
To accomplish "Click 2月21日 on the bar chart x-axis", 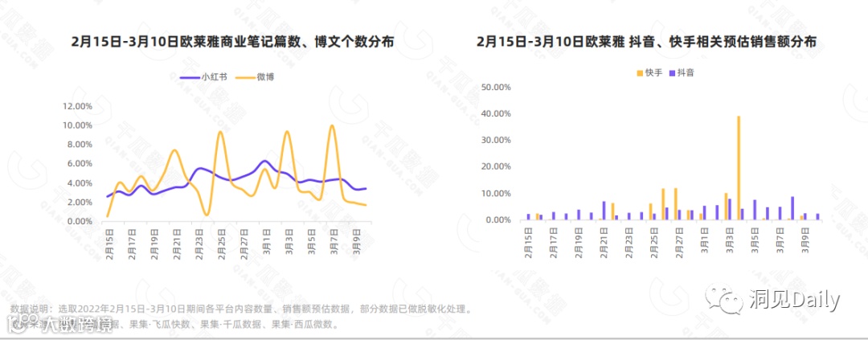I will coord(604,242).
